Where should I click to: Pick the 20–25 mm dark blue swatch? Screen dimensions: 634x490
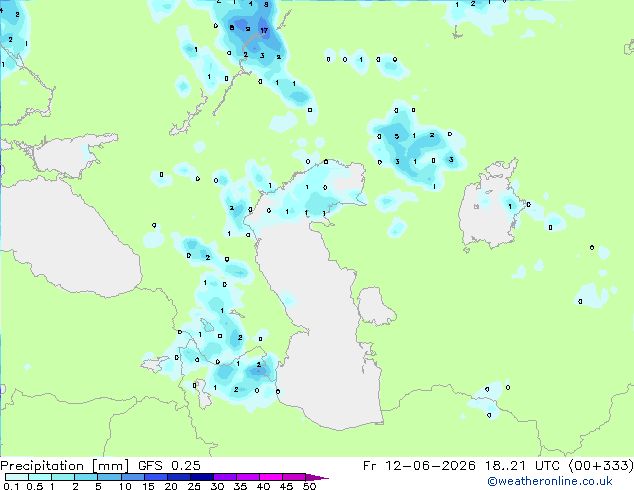tap(179, 477)
